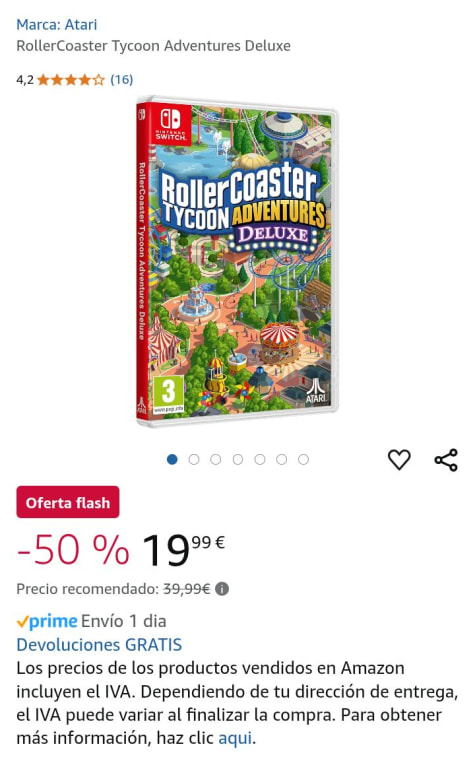
Task: Show the sixth product image dot
Action: click(281, 459)
